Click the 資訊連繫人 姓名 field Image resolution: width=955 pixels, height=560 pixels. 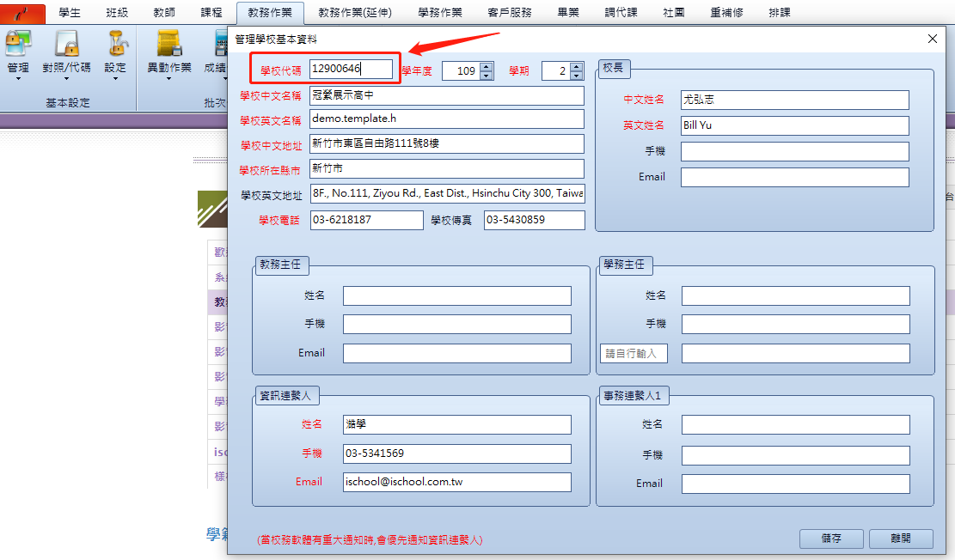[456, 424]
